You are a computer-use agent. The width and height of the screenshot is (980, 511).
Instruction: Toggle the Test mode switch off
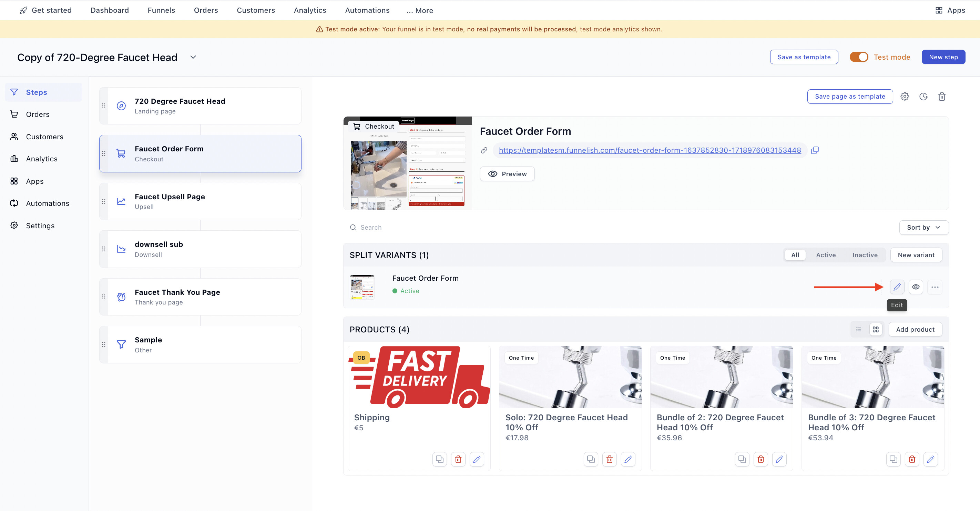tap(859, 57)
